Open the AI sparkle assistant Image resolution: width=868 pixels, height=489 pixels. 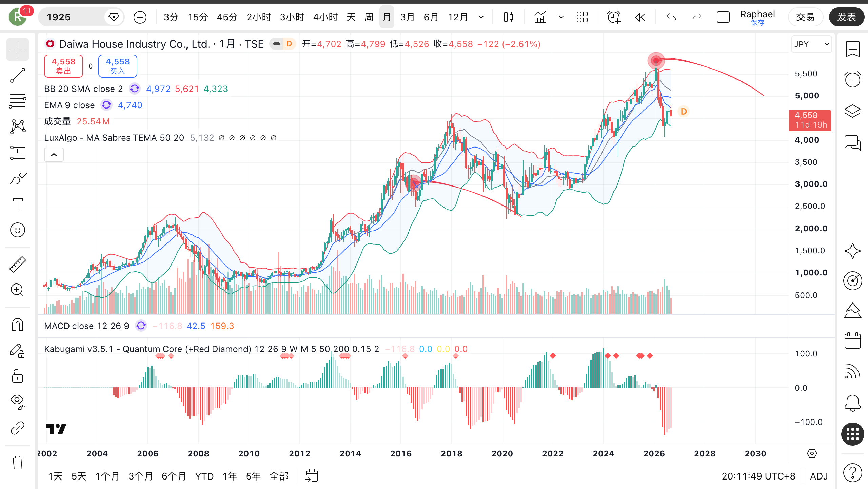pos(852,251)
